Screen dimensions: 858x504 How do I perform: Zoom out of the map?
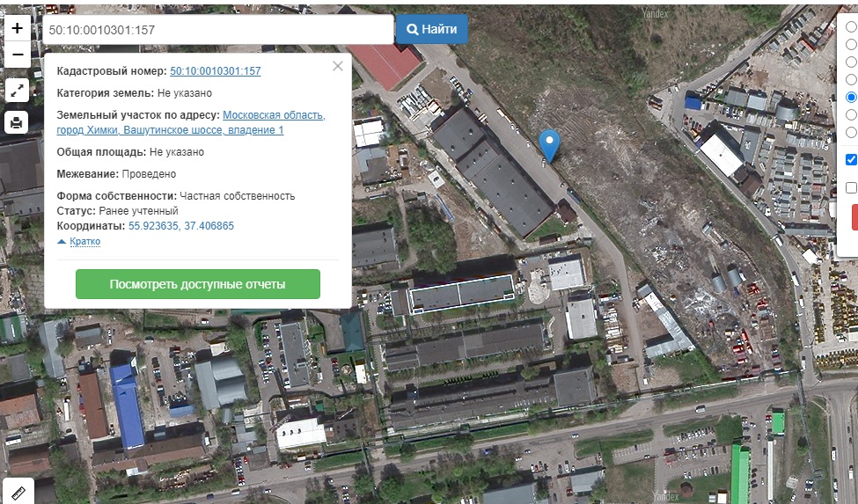pyautogui.click(x=17, y=55)
